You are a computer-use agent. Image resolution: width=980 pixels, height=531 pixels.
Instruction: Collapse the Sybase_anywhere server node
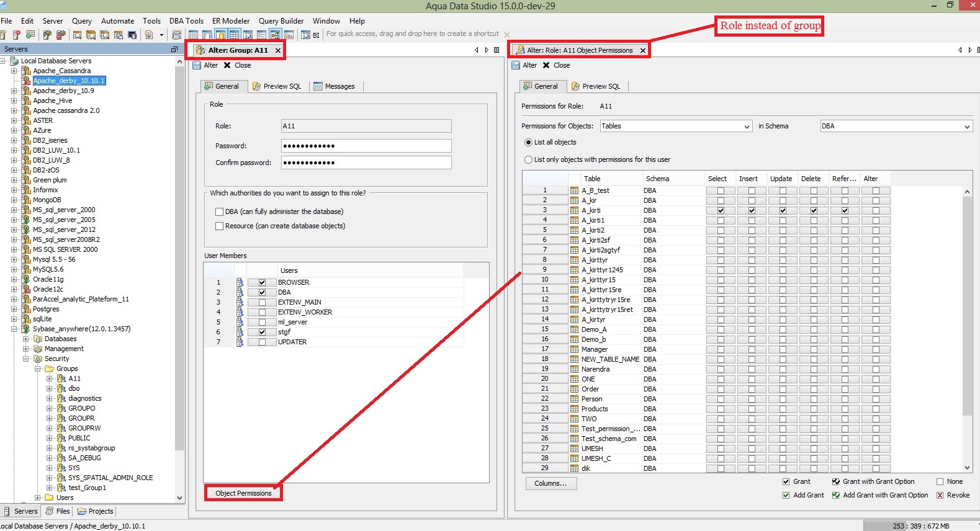pos(14,329)
